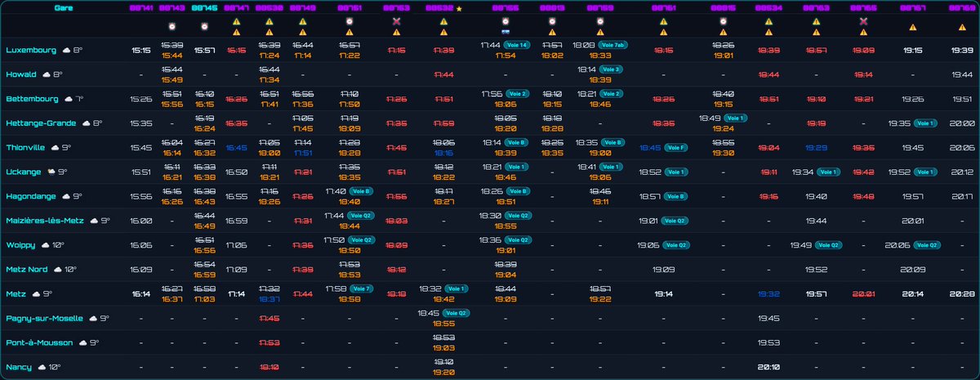Open train 88813 column header
The width and height of the screenshot is (980, 380).
[x=551, y=8]
